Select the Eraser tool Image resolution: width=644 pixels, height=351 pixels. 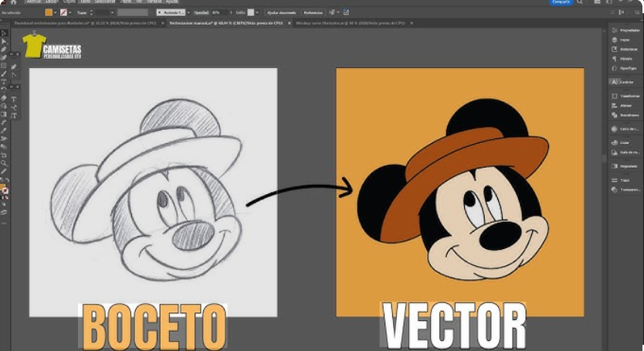(x=4, y=98)
